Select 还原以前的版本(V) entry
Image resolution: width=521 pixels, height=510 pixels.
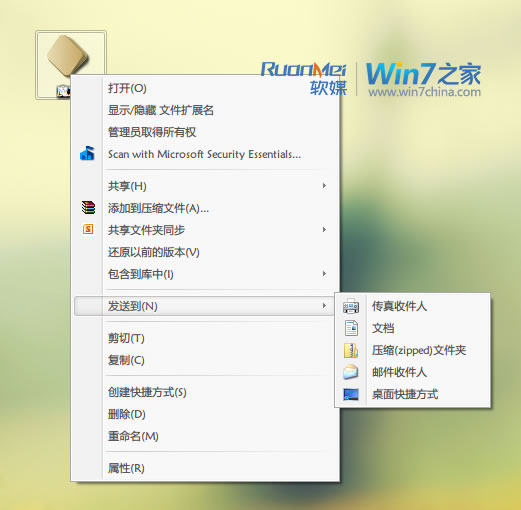click(154, 252)
